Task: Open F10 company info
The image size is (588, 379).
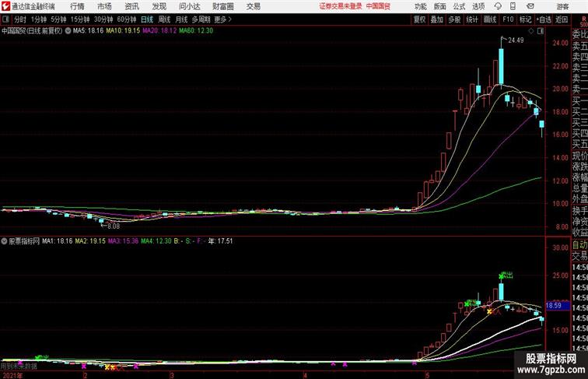Action: point(508,19)
